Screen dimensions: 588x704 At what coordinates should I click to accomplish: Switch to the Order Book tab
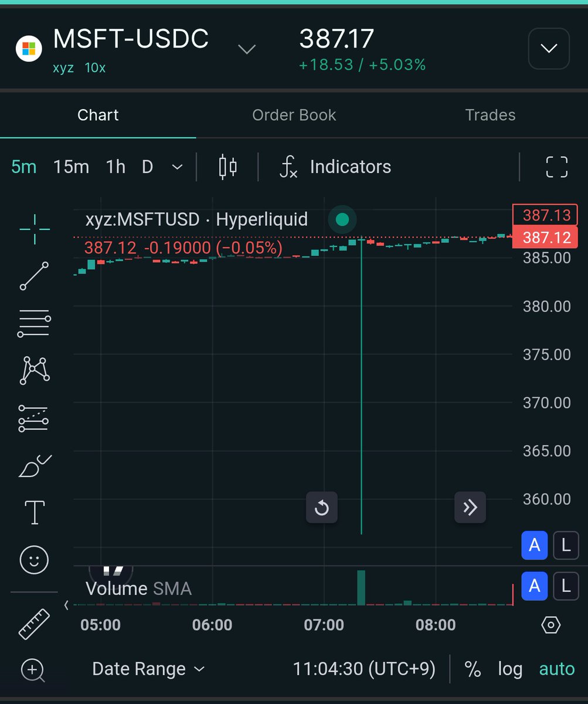coord(294,115)
